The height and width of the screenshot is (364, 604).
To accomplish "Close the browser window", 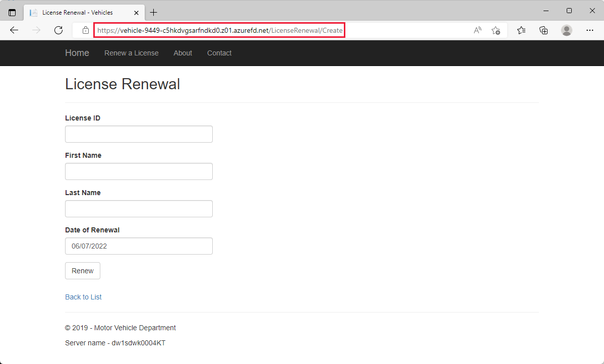I will [x=592, y=11].
